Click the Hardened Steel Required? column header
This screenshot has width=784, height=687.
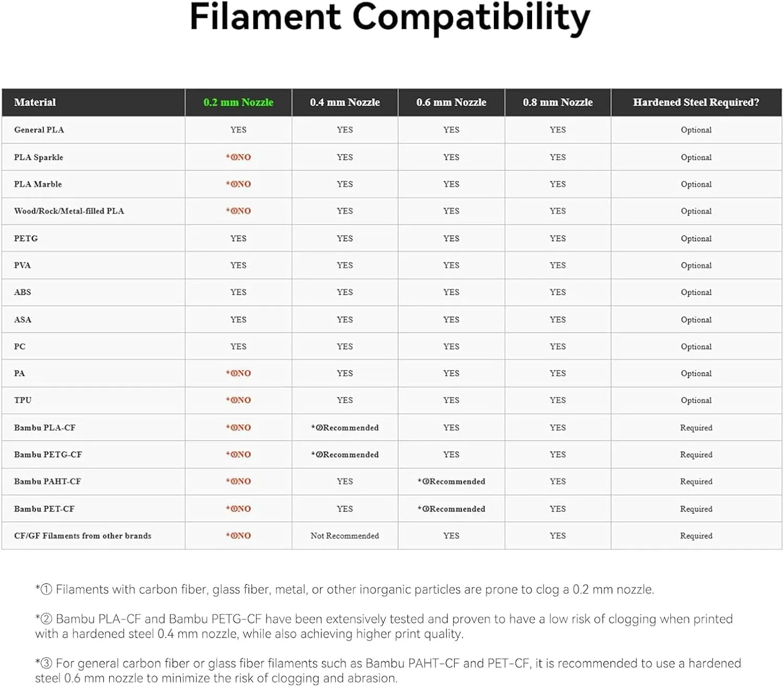(696, 102)
